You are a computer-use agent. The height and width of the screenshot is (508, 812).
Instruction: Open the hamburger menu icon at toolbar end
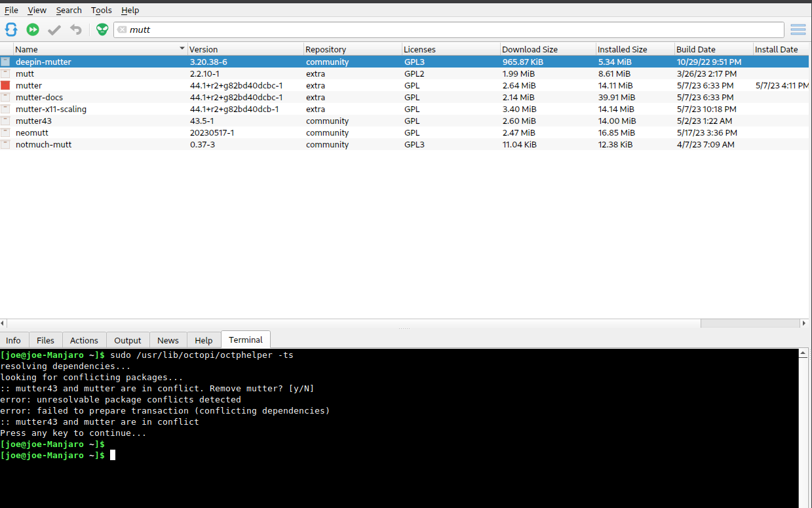tap(798, 29)
